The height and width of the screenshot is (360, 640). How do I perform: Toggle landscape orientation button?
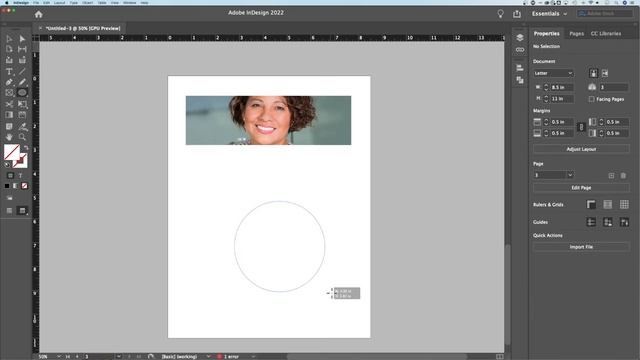[x=605, y=73]
